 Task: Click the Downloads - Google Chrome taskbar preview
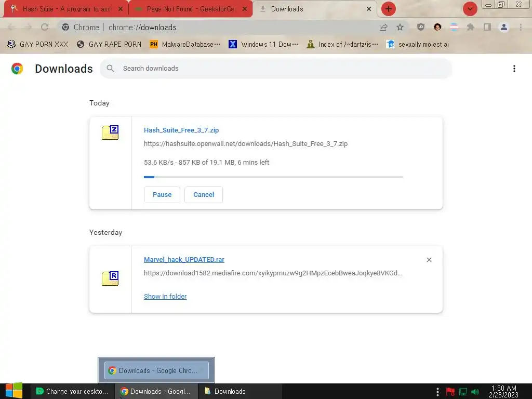pyautogui.click(x=156, y=370)
